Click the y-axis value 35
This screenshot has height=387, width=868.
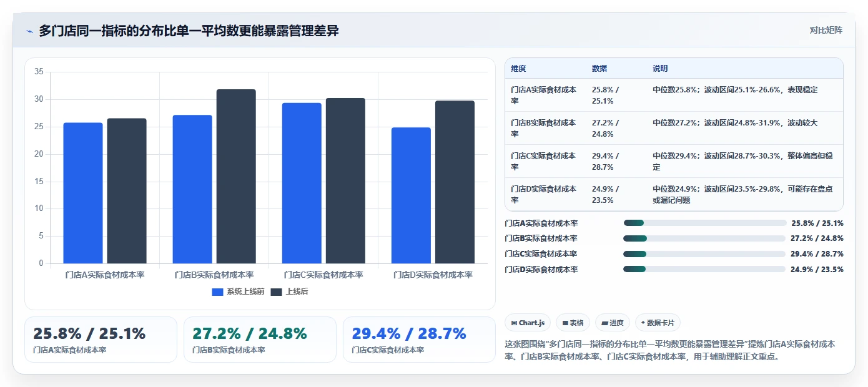point(39,72)
